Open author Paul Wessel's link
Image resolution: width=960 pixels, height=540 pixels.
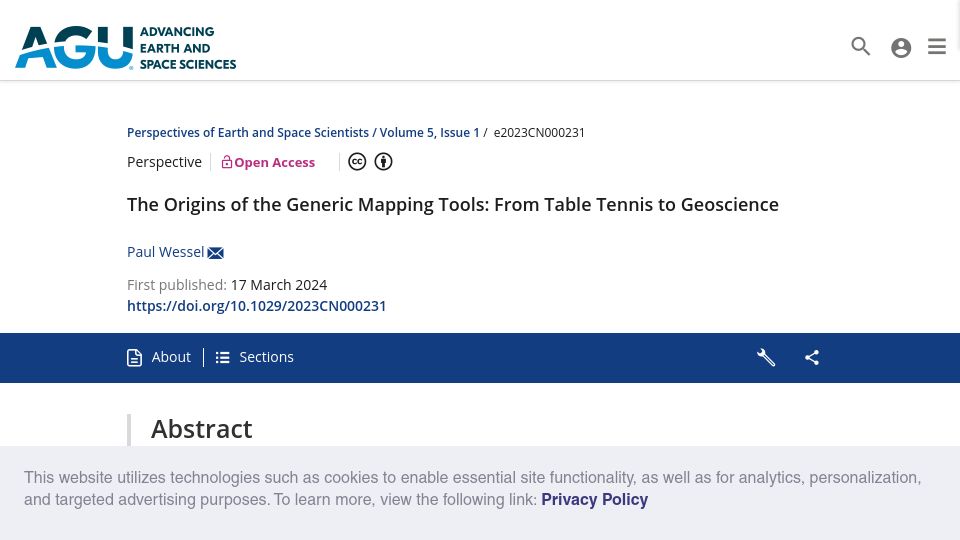point(165,252)
